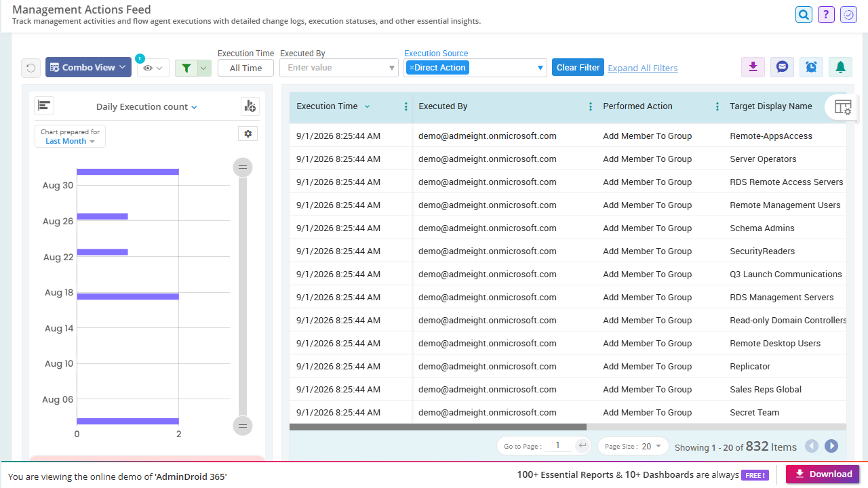Open the Executed By column three-dot menu

coord(591,106)
